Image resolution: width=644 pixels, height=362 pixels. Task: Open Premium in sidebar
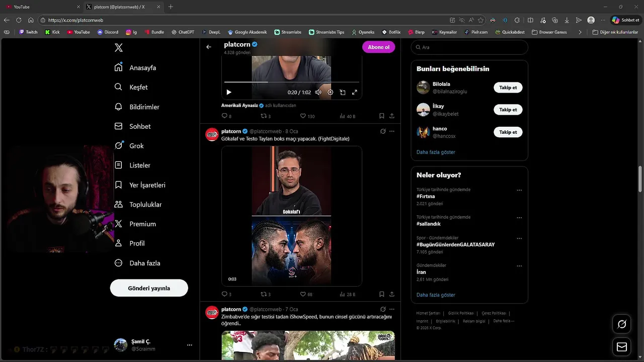135,224
